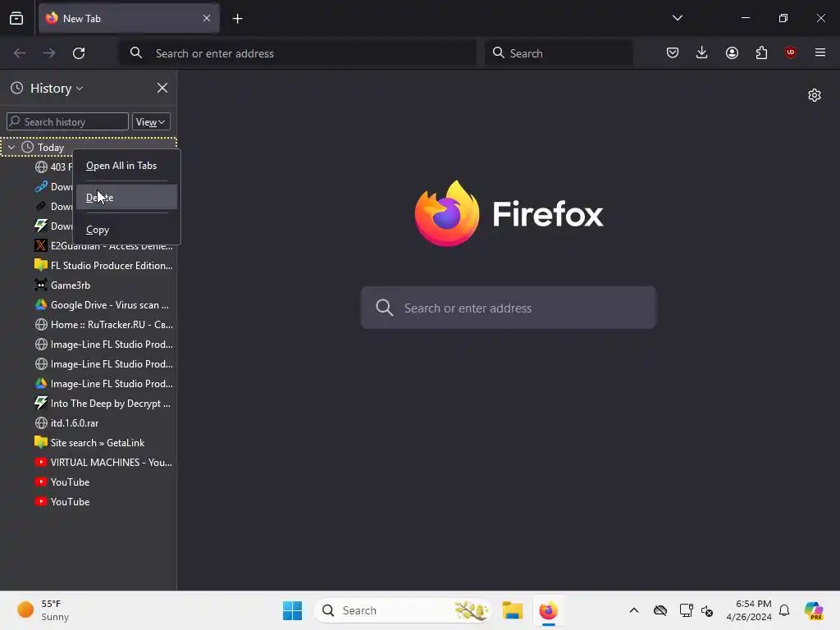Open the 55°F Sunny weather widget

click(43, 610)
